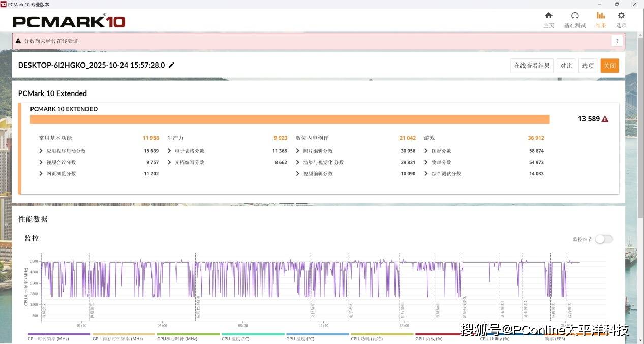Click the question mark help button
The height and width of the screenshot is (344, 644).
coord(617,41)
